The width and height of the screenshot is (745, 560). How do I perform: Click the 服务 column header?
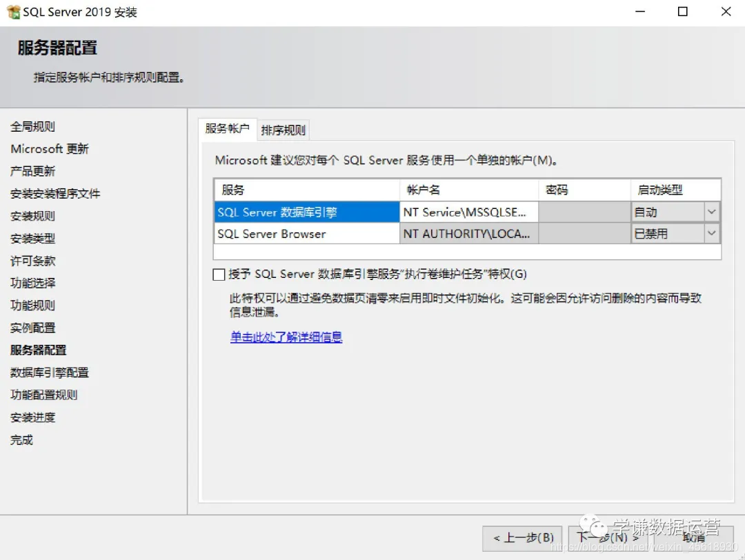pos(306,190)
